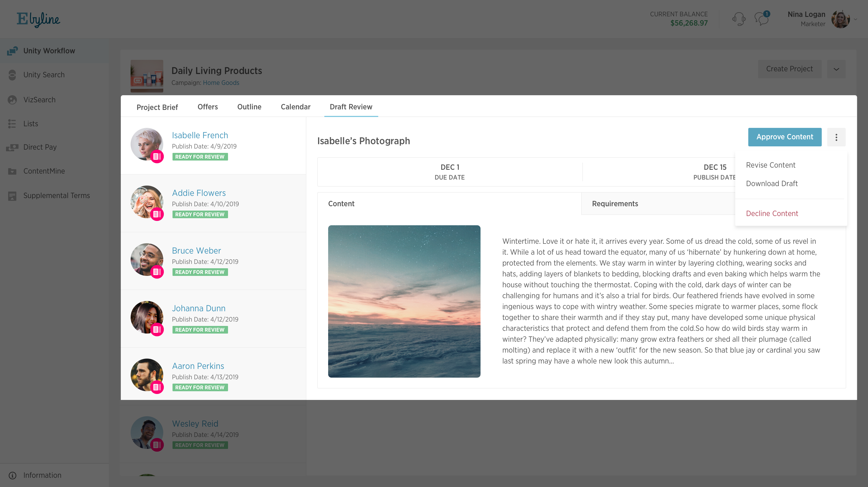868x487 pixels.
Task: Expand the Create Project dropdown arrow
Action: 836,69
